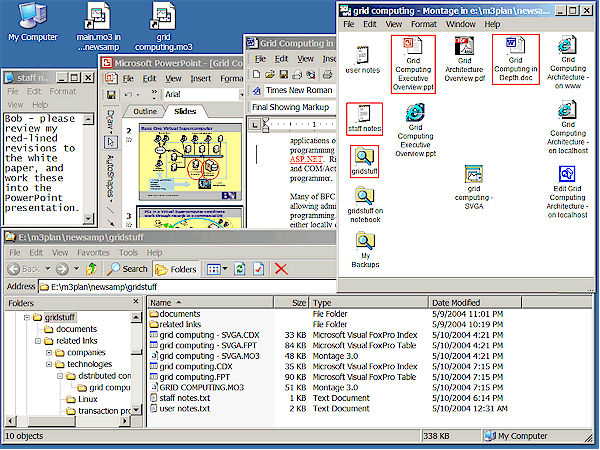600x450 pixels.
Task: Open Times New Roman font box in Word
Action: click(299, 90)
